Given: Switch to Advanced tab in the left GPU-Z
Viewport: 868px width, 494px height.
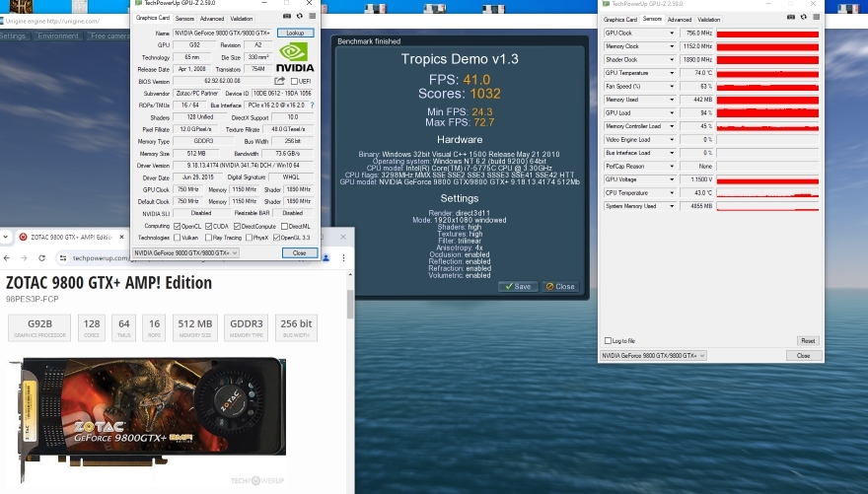Looking at the screenshot, I should click(x=212, y=19).
